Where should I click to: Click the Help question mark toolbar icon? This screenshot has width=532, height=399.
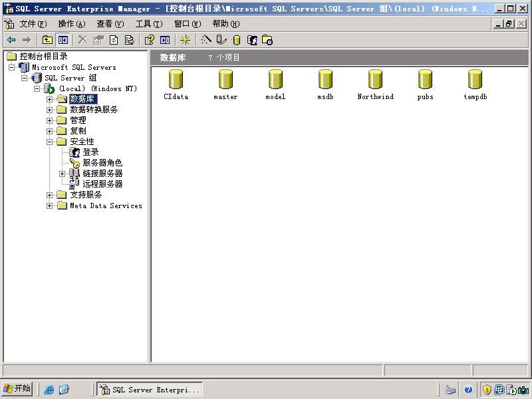(x=149, y=40)
